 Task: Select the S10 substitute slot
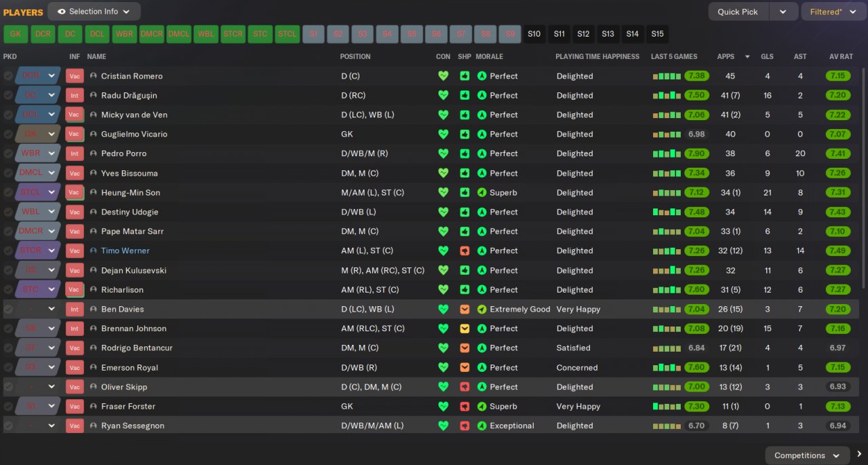coord(534,34)
